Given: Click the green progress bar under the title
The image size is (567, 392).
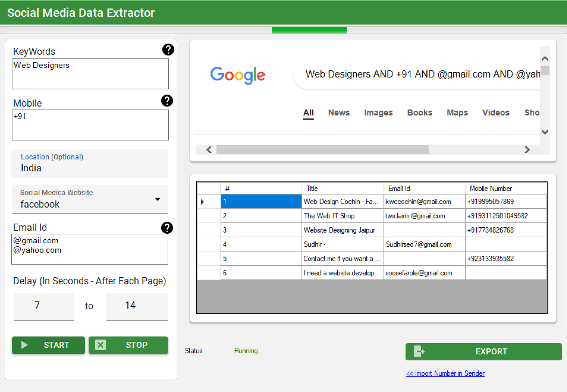Looking at the screenshot, I should 309,30.
